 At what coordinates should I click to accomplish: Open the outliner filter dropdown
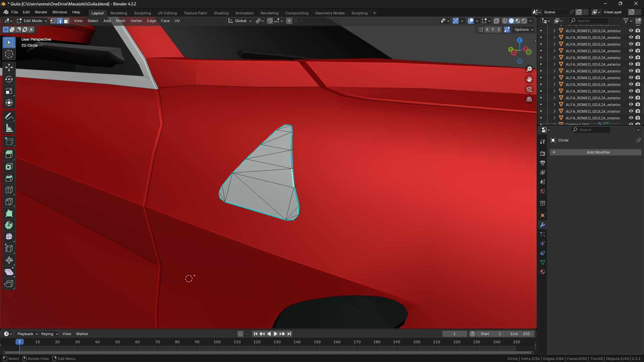pos(628,21)
